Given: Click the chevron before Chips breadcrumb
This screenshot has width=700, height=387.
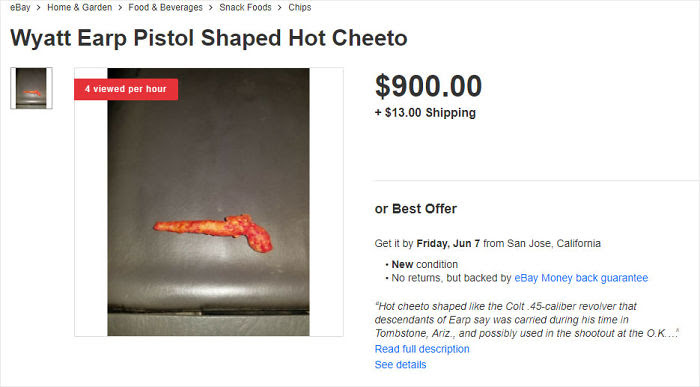Looking at the screenshot, I should tap(280, 8).
